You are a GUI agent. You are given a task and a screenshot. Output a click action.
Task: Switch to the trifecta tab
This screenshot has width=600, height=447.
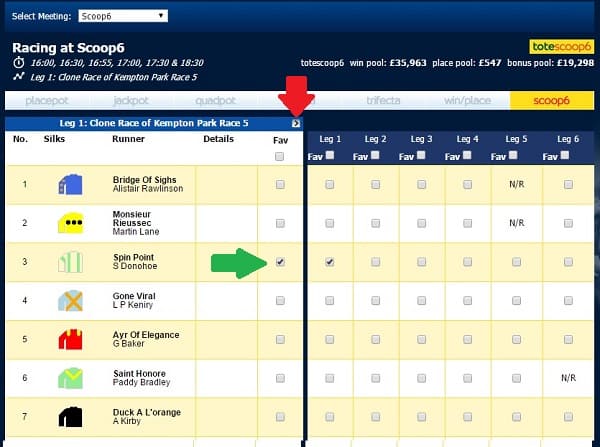click(383, 101)
